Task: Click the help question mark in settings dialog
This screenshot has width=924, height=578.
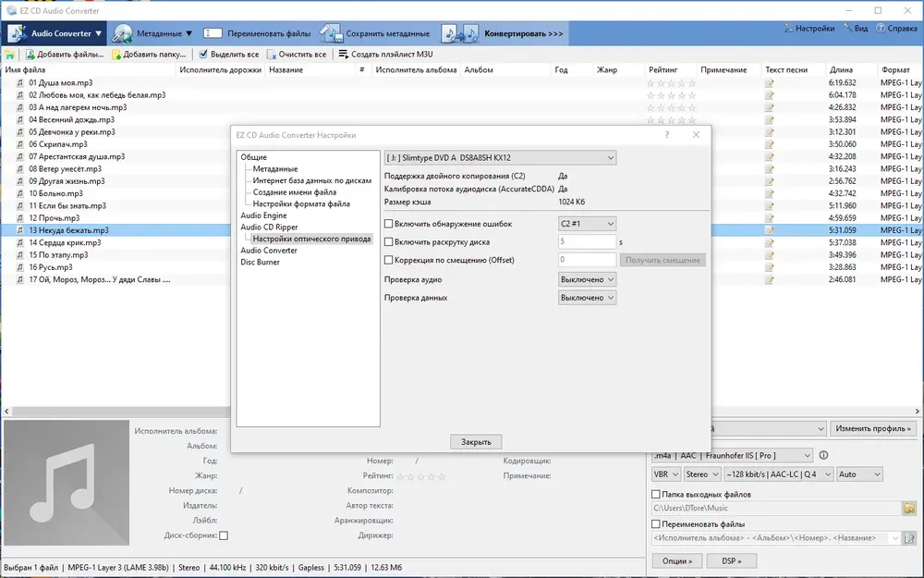Action: pos(667,135)
